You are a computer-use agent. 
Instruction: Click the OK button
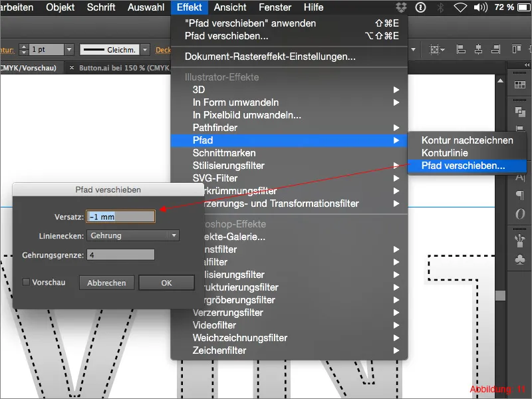(x=167, y=283)
